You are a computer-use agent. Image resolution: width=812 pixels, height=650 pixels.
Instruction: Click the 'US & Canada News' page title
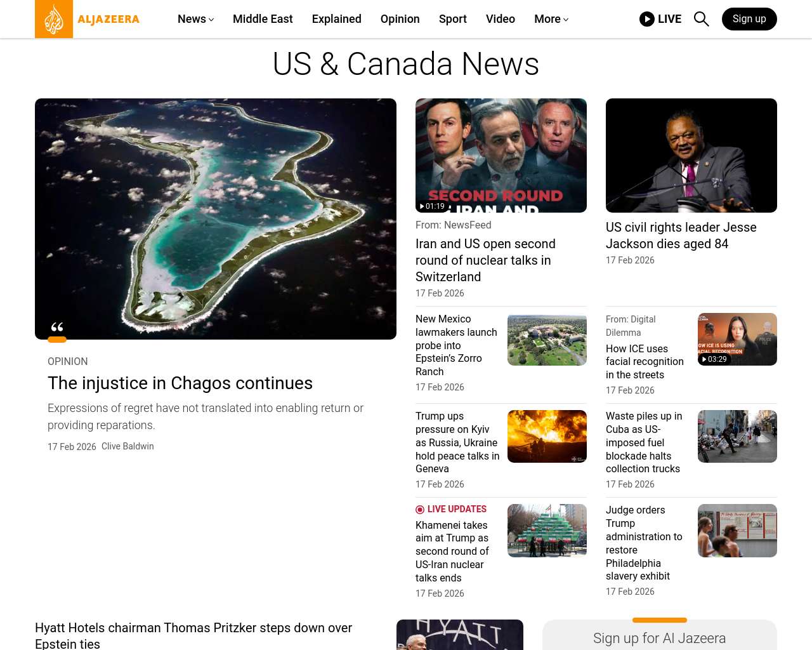pyautogui.click(x=406, y=64)
